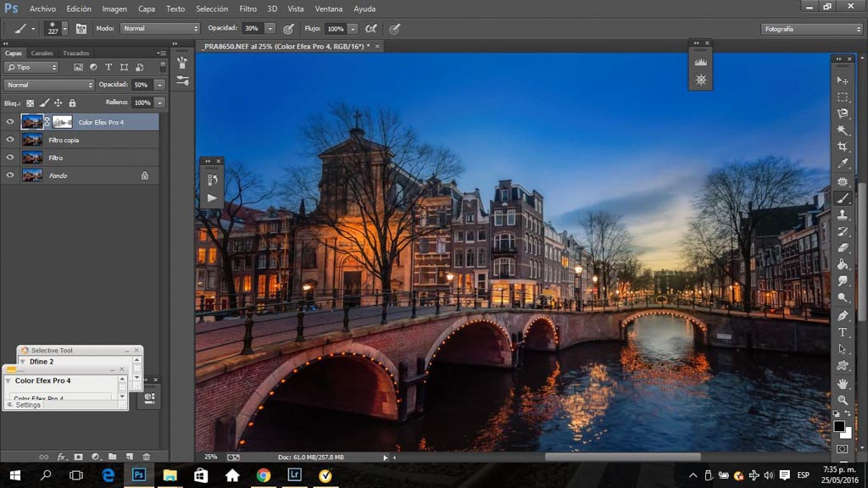Open Lightroom from the Windows taskbar
The height and width of the screenshot is (488, 868).
[294, 475]
